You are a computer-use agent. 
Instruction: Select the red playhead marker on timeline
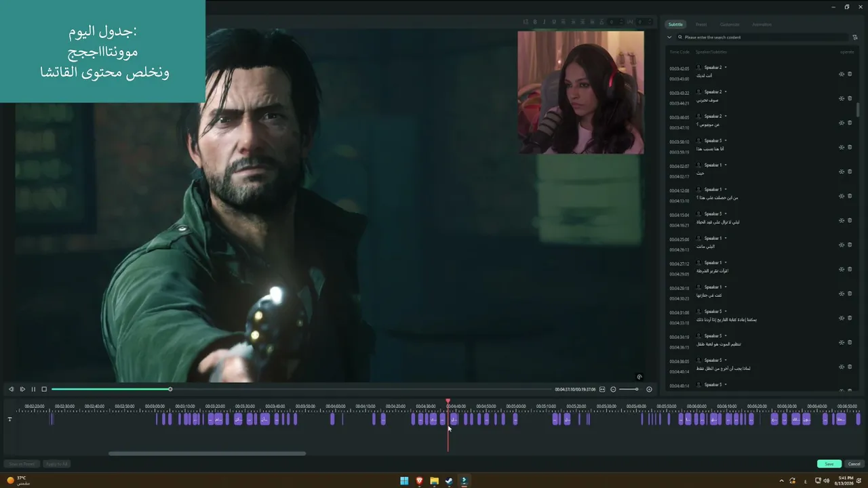pos(448,401)
